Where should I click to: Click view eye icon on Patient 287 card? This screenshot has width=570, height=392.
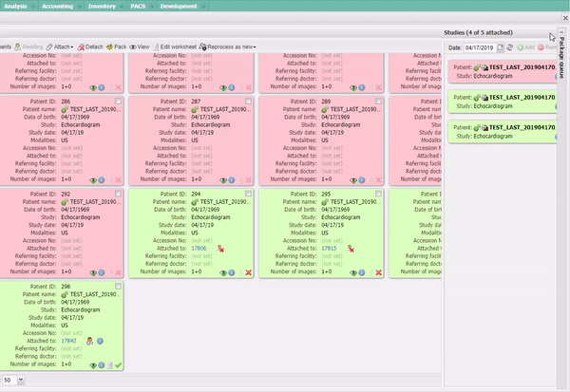[x=223, y=180]
